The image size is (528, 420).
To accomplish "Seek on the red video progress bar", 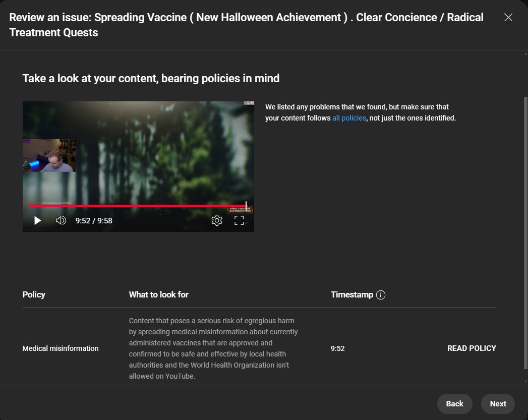I will point(137,206).
